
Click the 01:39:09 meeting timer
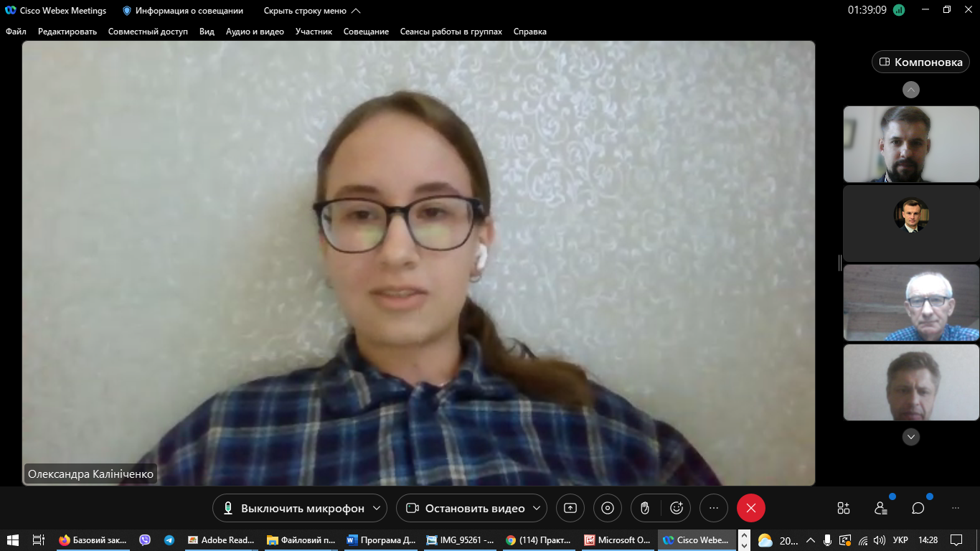point(867,11)
